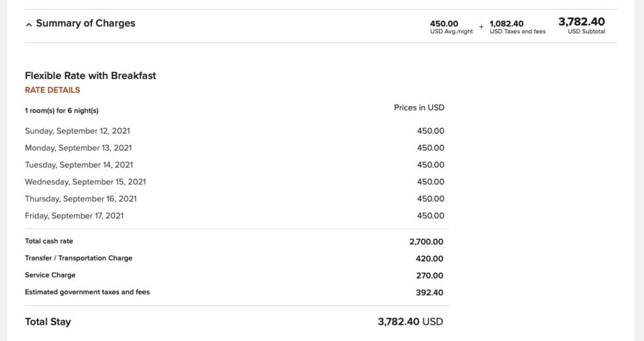644x341 pixels.
Task: Click the Friday, September 17, 2021 row
Action: (74, 216)
